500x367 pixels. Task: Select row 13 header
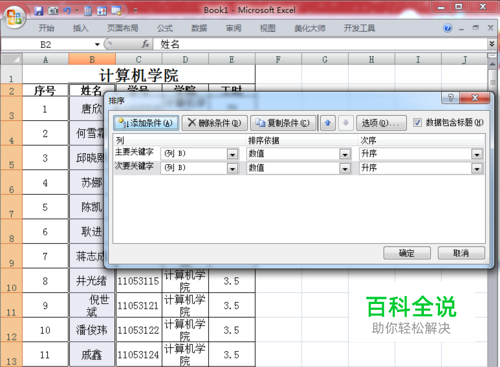pyautogui.click(x=11, y=355)
